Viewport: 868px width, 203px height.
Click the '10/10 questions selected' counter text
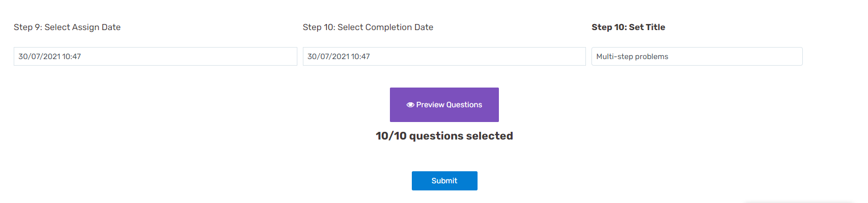[x=444, y=136]
